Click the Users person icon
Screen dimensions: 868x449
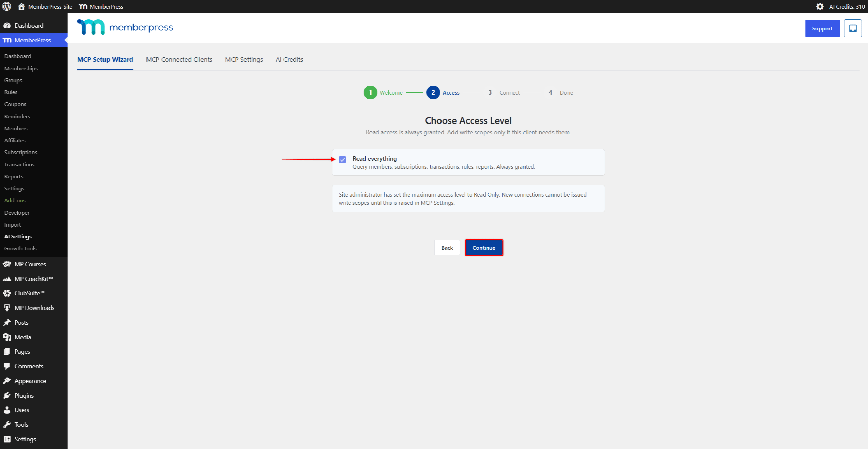click(7, 410)
